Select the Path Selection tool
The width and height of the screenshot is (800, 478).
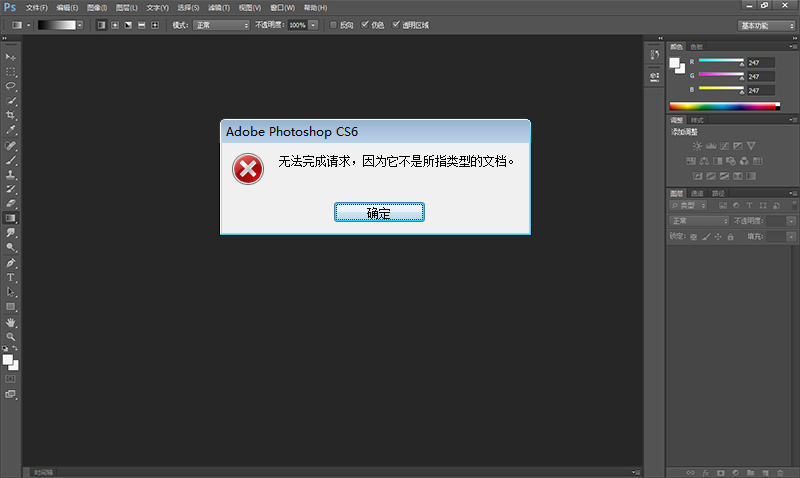(10, 292)
